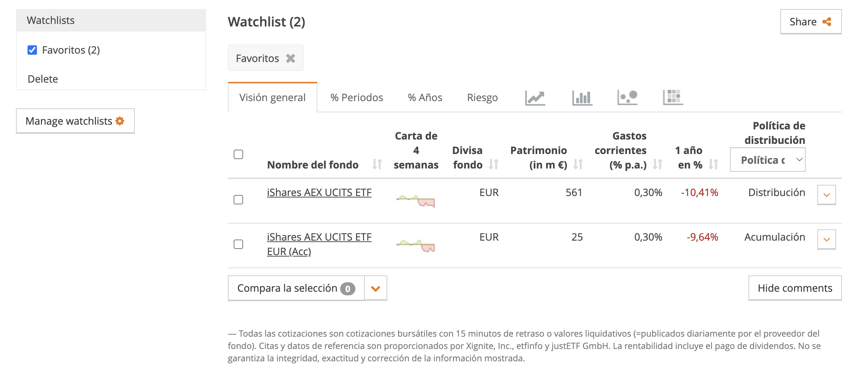
Task: Sort funds by 1 año en %
Action: (713, 164)
